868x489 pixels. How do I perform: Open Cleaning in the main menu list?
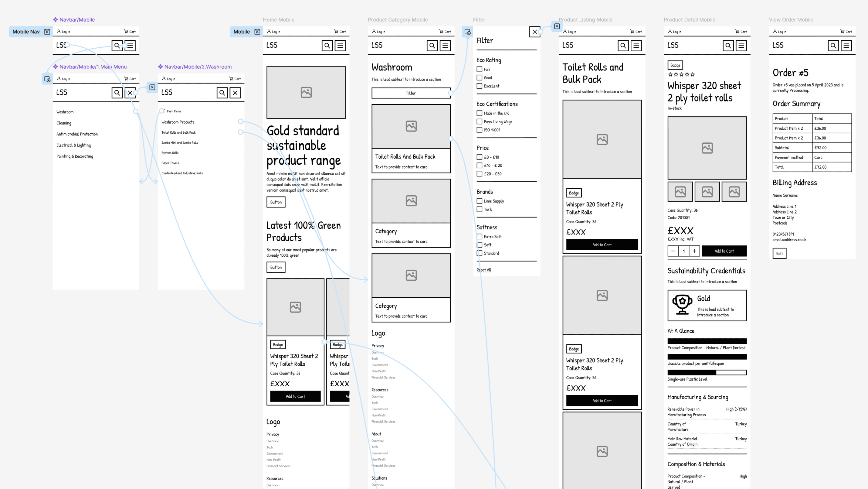pos(64,123)
